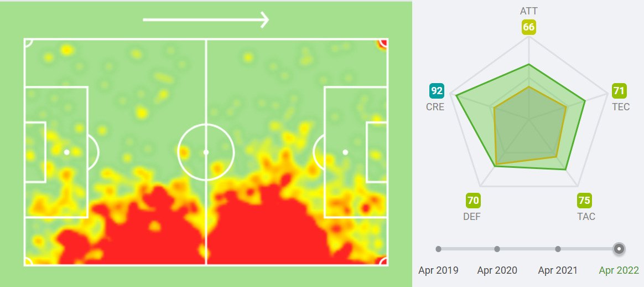Click the center spot of the pitch
644x287 pixels.
(206, 152)
